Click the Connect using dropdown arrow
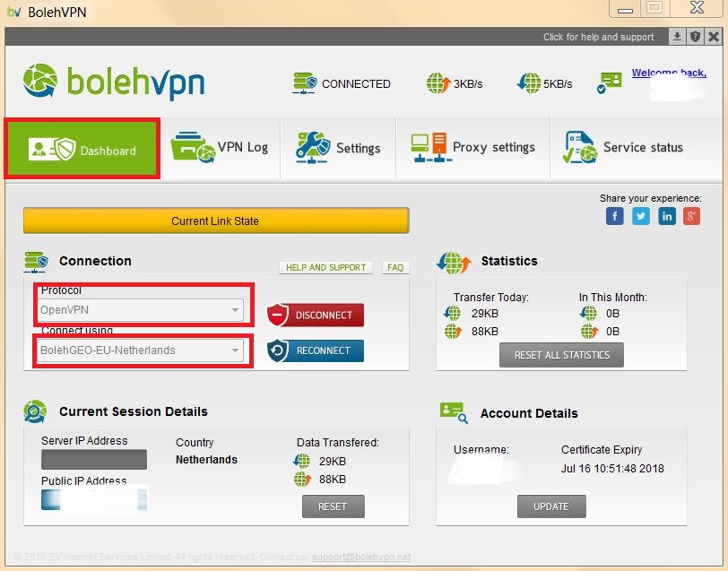This screenshot has width=728, height=571. [x=236, y=350]
